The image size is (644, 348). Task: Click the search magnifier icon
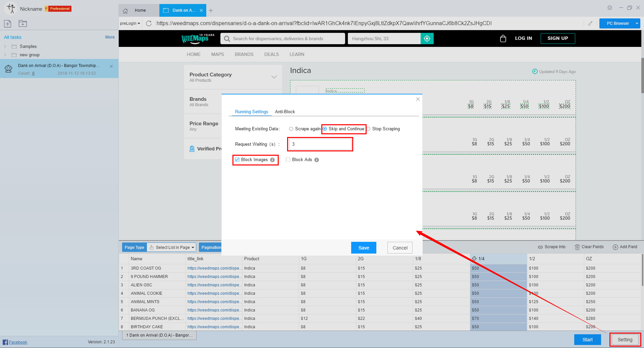[227, 39]
